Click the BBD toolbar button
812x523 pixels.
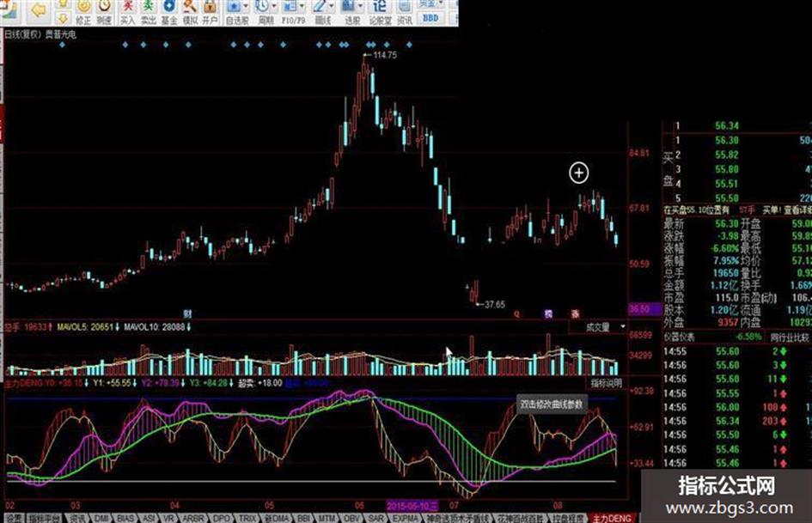(430, 17)
